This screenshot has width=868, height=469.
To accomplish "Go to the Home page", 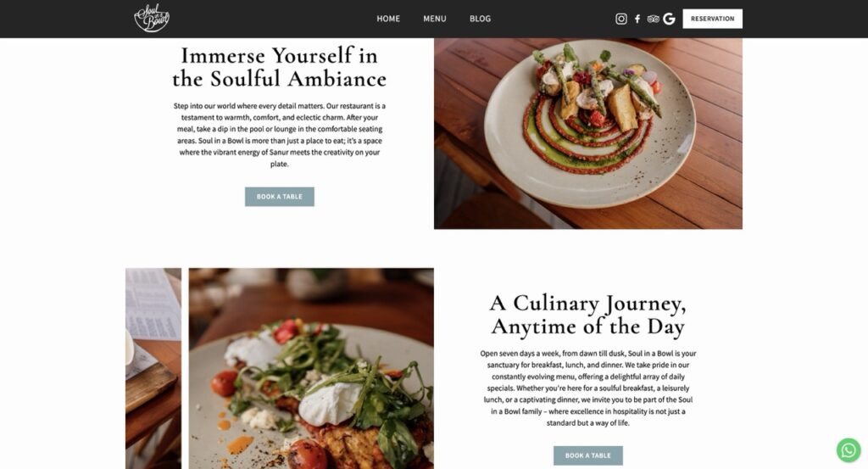I will coord(388,19).
